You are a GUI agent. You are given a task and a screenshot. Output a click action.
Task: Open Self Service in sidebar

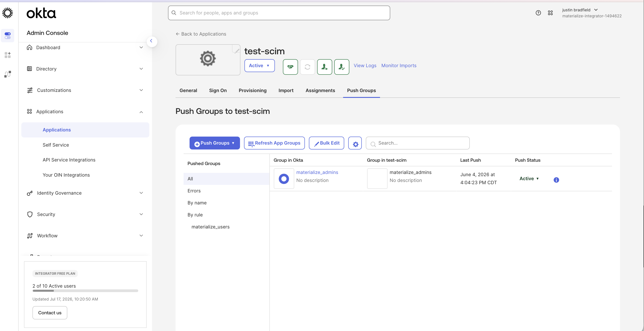[x=56, y=145]
